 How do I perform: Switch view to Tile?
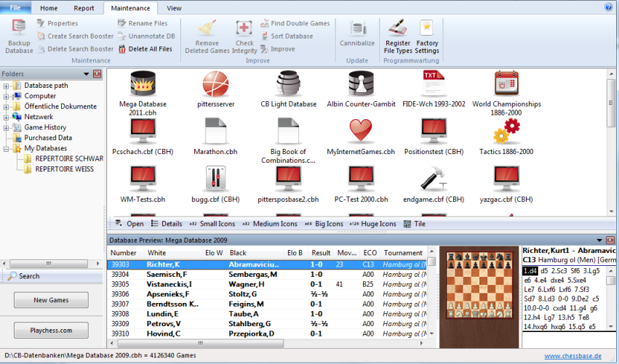pyautogui.click(x=415, y=224)
